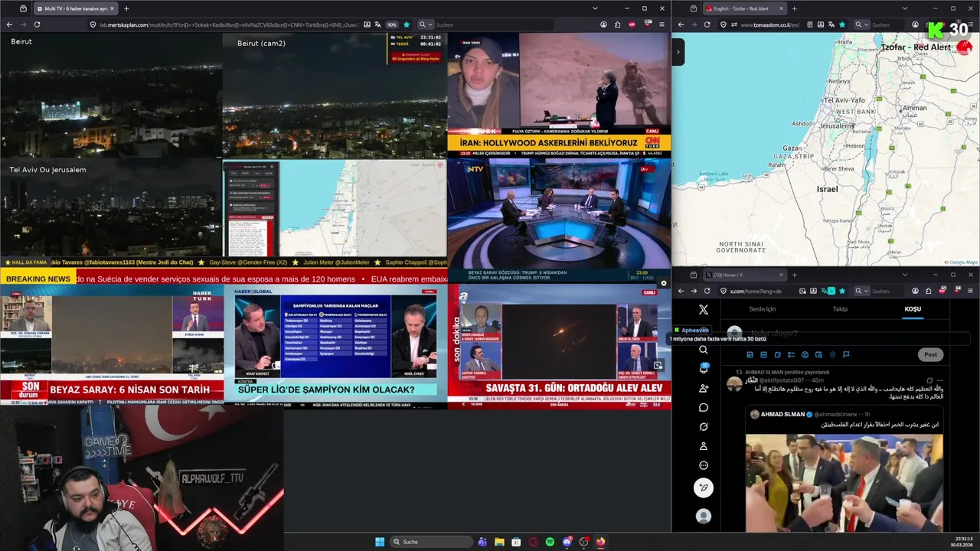Screen dimensions: 980x551
Task: Select the KOŞU tab on X
Action: [x=913, y=309]
